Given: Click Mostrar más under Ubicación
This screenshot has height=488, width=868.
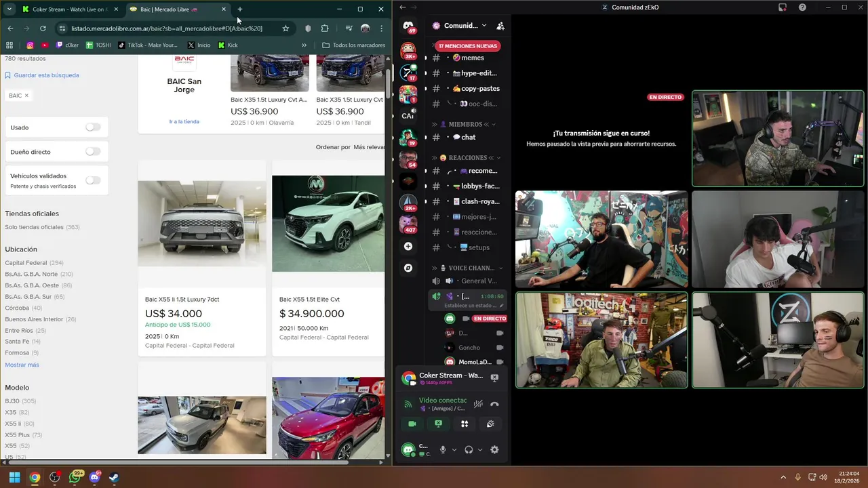Looking at the screenshot, I should pyautogui.click(x=22, y=365).
